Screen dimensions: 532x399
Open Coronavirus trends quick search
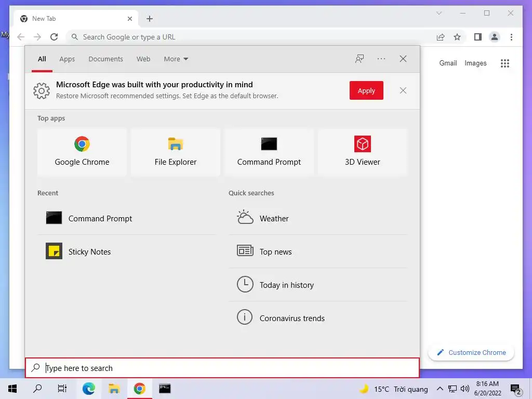318,318
